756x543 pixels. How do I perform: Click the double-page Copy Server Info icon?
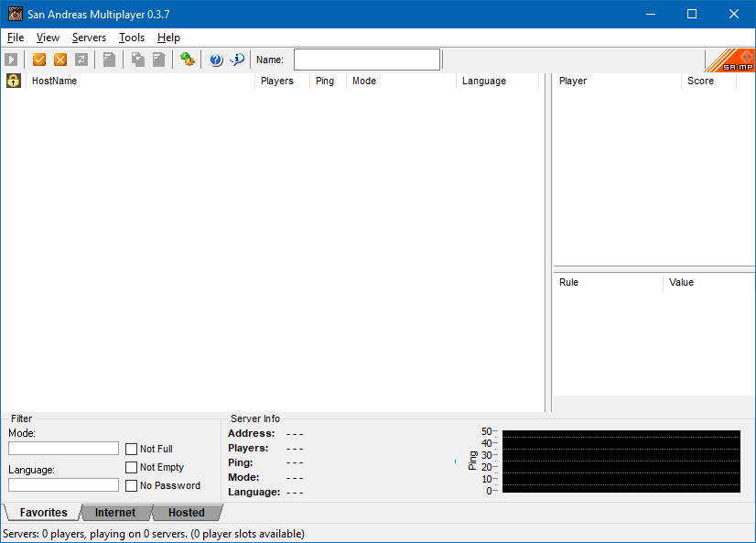click(138, 60)
